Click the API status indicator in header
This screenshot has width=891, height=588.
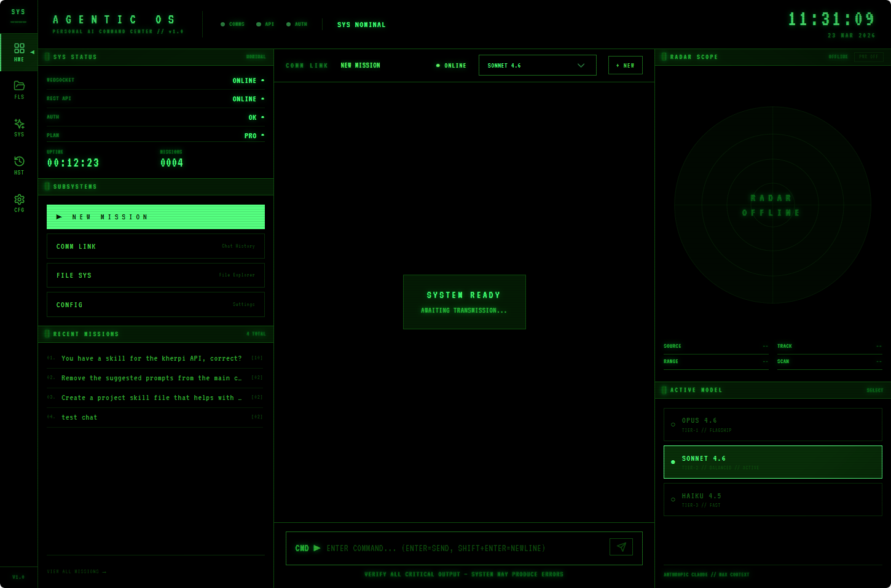(x=265, y=25)
